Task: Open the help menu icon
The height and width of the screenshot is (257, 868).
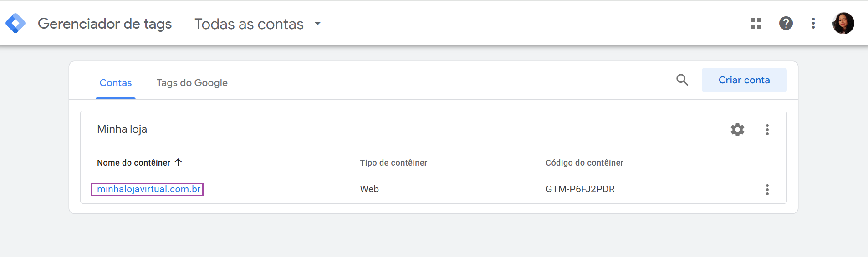Action: [786, 23]
